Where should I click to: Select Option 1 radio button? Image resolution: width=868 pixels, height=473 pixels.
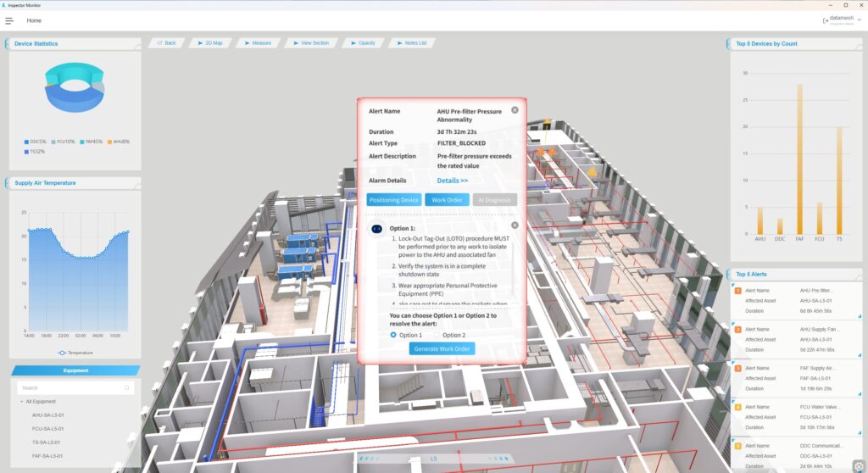(x=393, y=335)
